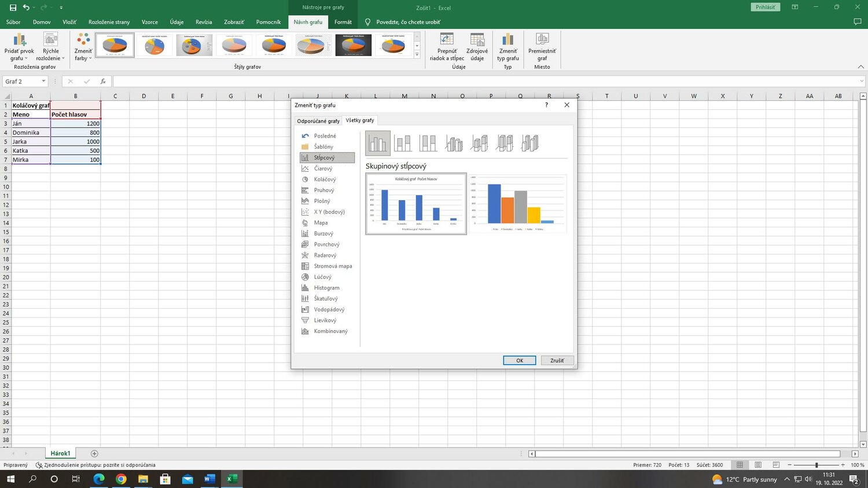This screenshot has width=868, height=488.
Task: Open Pridať prvok grafu dropdown
Action: pyautogui.click(x=19, y=47)
